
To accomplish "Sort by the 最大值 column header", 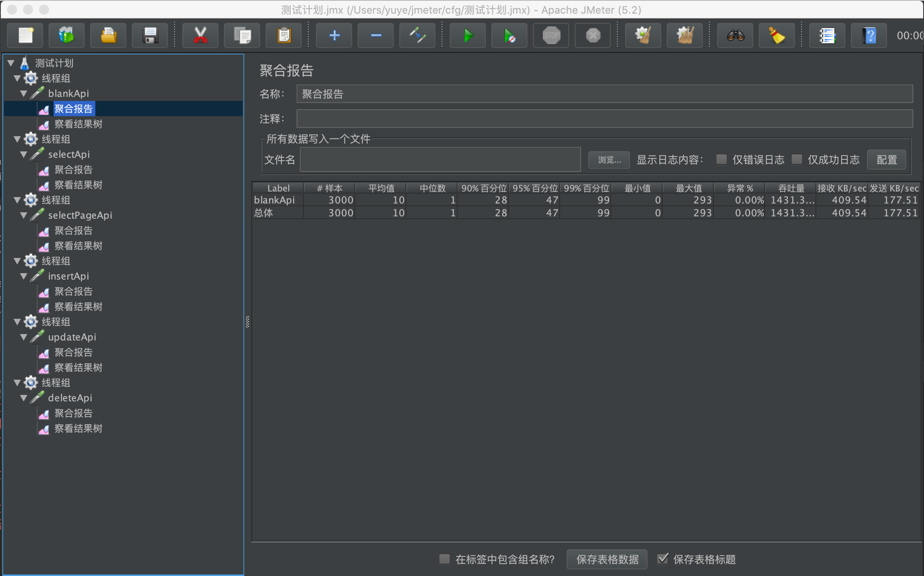I will [x=688, y=188].
